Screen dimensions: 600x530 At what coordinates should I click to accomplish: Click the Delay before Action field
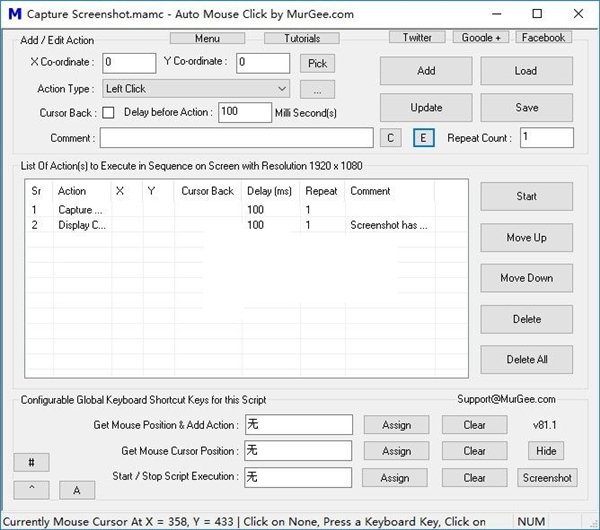pyautogui.click(x=245, y=112)
